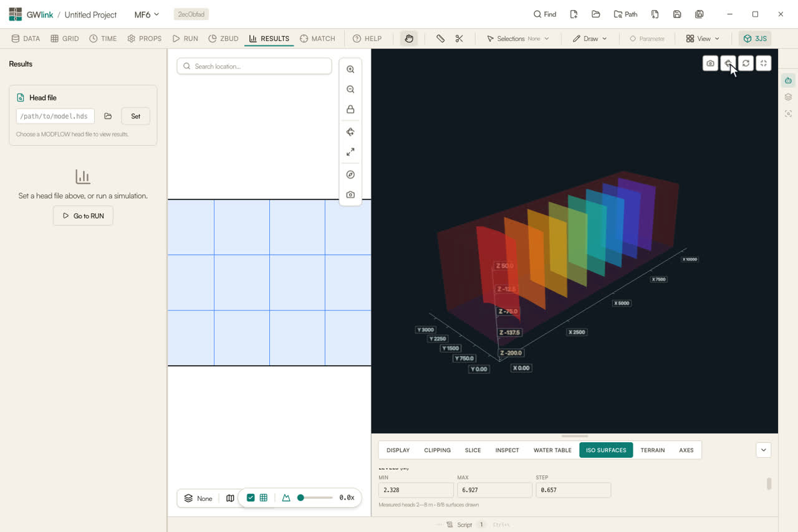Click the Path button
Screen dimensions: 798x532
(x=626, y=14)
